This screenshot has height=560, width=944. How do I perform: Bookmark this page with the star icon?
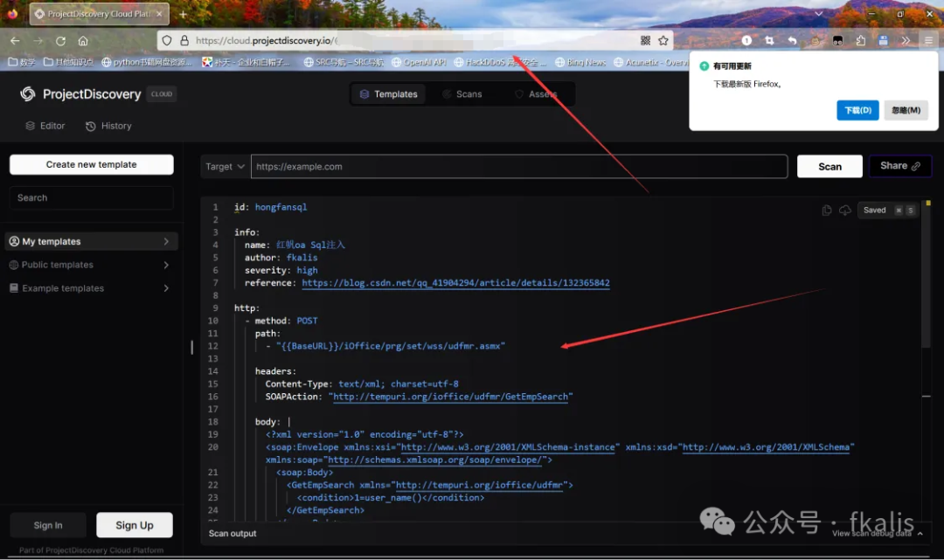[x=663, y=40]
